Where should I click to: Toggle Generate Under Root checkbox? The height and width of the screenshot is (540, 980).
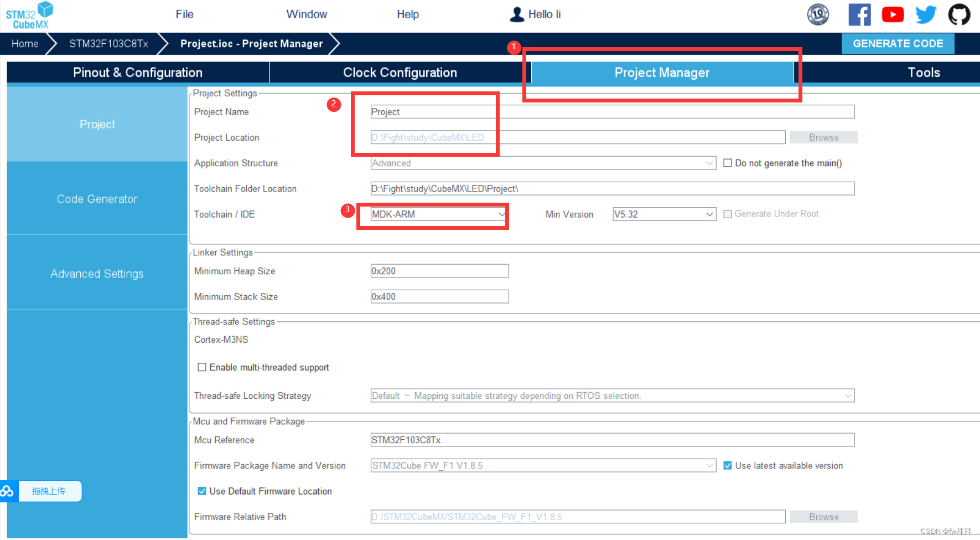(728, 214)
